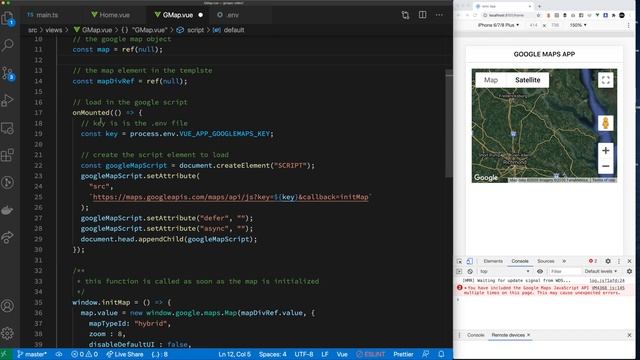Toggle the DevTools device toolbar
The image size is (640, 360).
coord(469,261)
